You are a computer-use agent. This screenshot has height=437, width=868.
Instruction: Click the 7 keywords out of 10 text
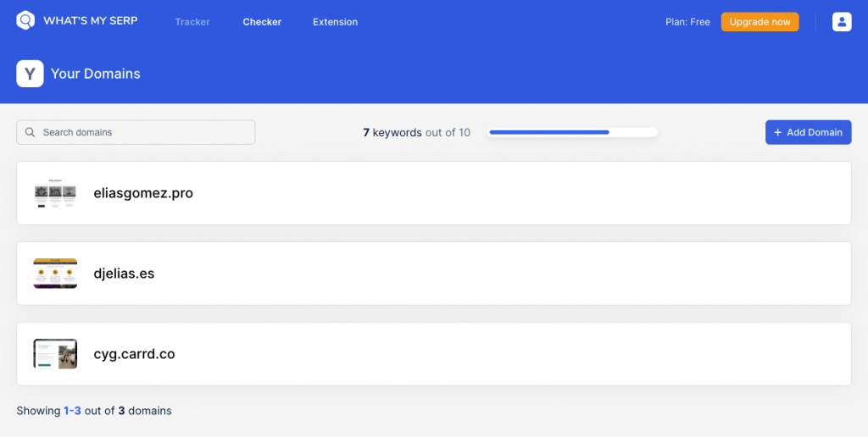(x=416, y=132)
